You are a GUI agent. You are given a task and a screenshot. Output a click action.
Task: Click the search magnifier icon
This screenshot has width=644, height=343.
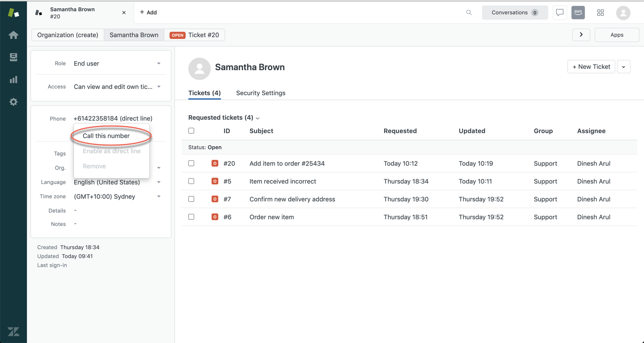[469, 13]
